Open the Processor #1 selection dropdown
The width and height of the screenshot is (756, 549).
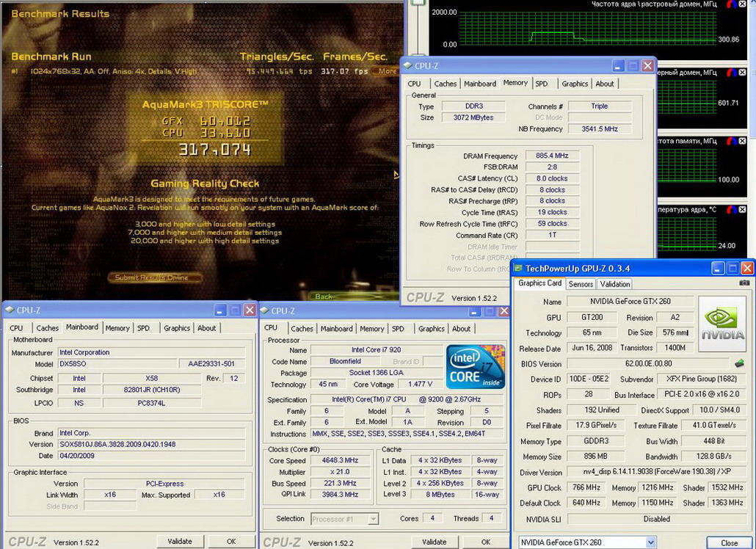pos(373,519)
